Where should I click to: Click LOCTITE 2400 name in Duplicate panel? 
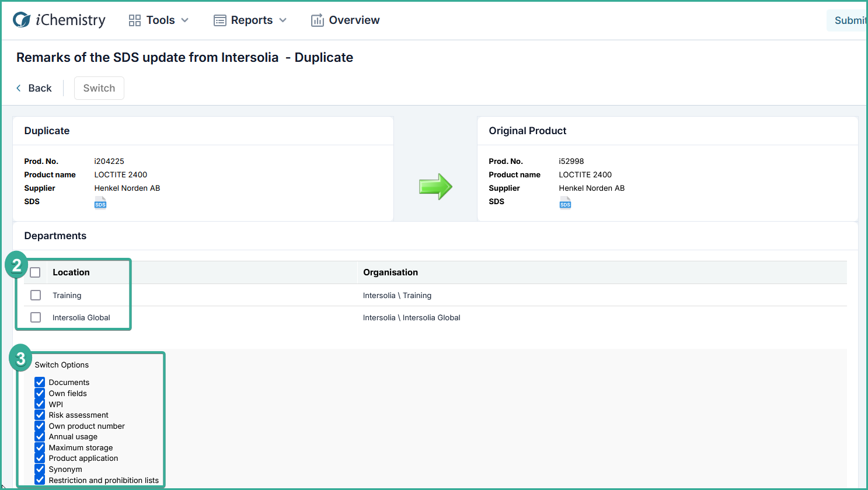click(x=121, y=174)
